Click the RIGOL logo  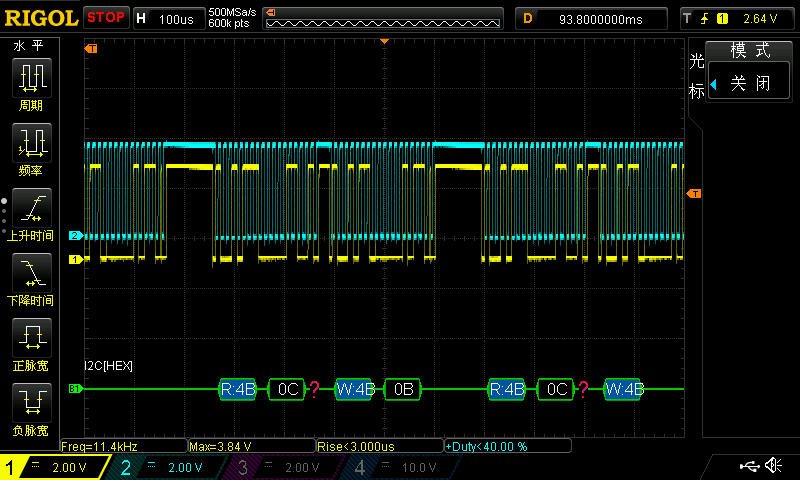tap(40, 18)
